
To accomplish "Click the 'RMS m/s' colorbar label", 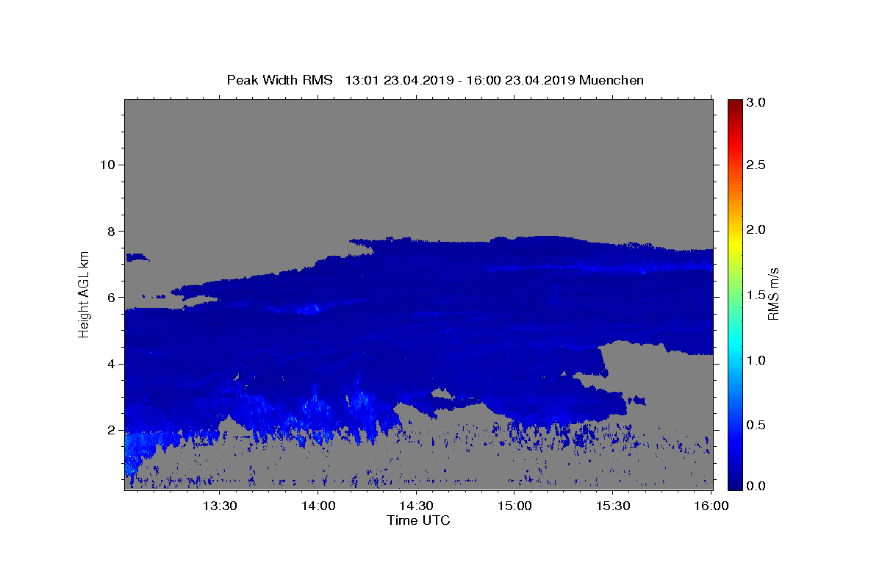I will click(x=773, y=294).
